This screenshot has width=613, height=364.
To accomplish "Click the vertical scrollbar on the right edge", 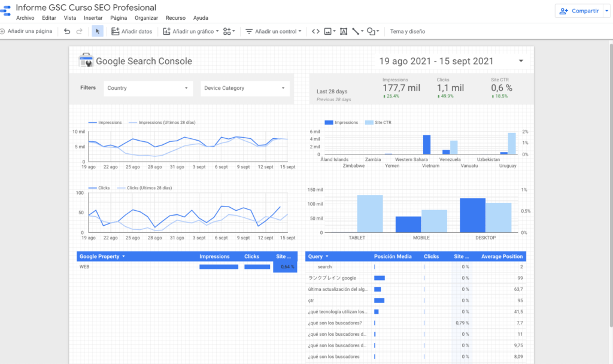I will click(611, 184).
